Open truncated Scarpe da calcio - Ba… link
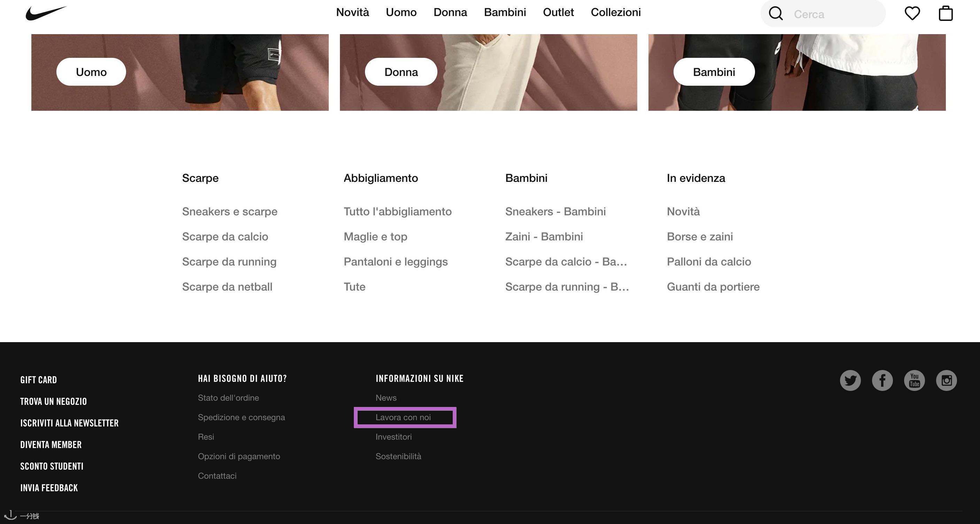Screen dimensions: 980x524 pyautogui.click(x=566, y=262)
